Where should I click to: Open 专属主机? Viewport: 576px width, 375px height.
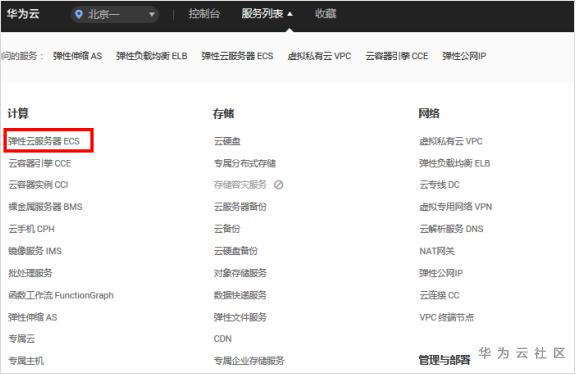(x=26, y=361)
